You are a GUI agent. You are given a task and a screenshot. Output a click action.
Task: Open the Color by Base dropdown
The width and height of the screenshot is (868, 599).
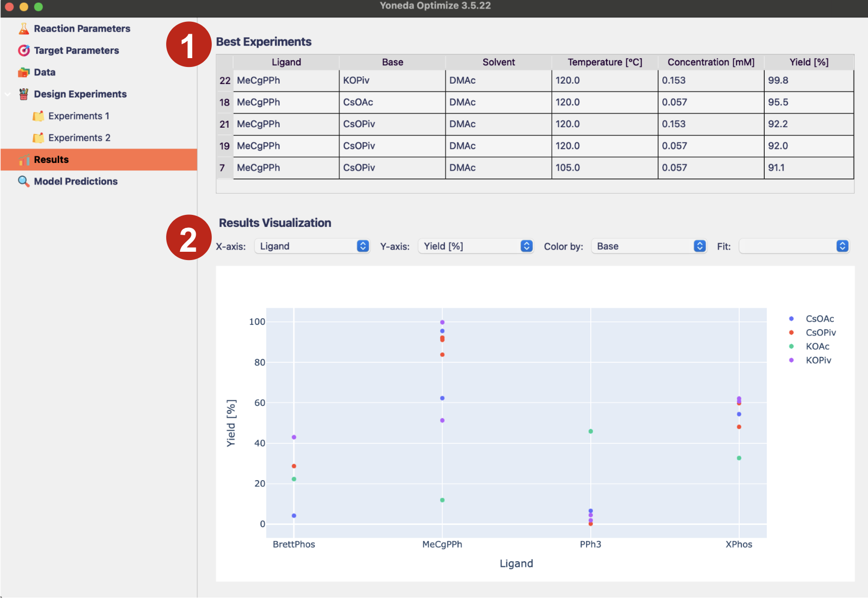(648, 246)
